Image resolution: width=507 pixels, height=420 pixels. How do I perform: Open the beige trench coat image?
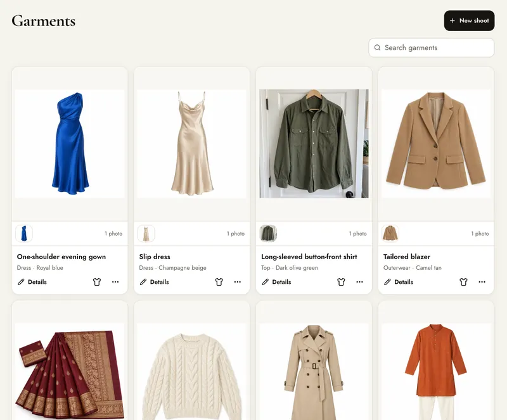tap(314, 371)
